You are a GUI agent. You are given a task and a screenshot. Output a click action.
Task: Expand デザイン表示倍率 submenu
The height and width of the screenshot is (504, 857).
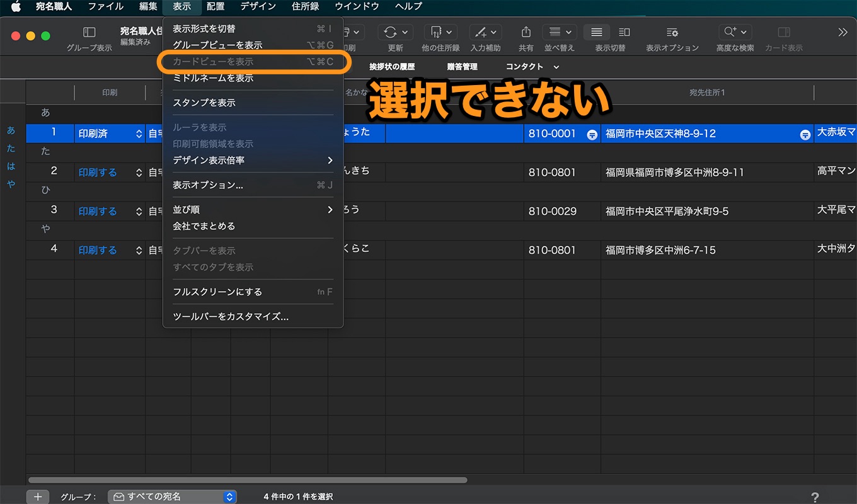point(253,161)
